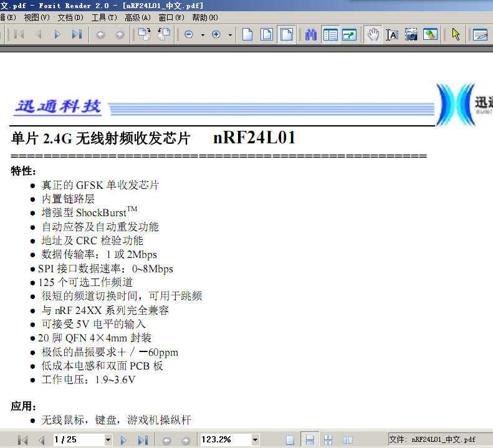Click next view button in status bar
This screenshot has height=448, width=493.
186,441
